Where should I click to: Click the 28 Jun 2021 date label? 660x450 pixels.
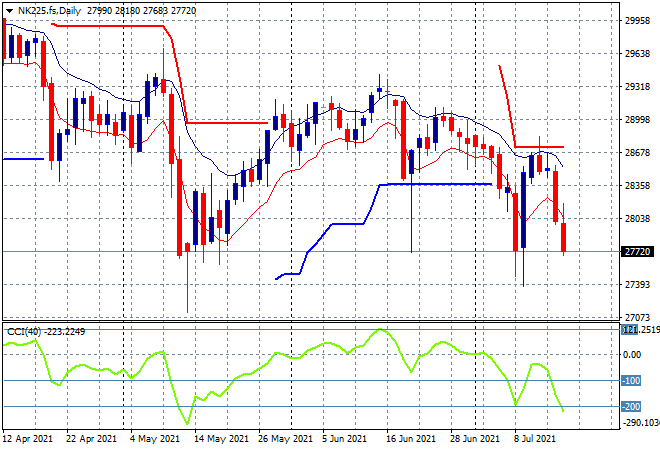(x=475, y=439)
